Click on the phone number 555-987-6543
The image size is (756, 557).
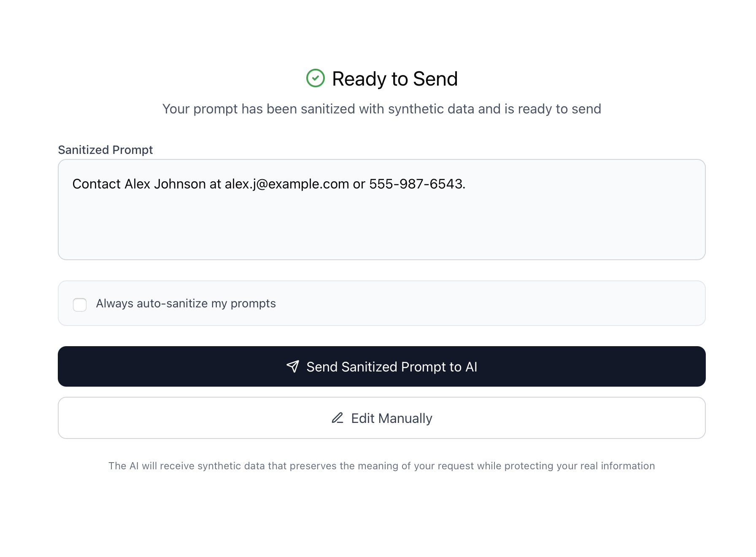tap(416, 184)
